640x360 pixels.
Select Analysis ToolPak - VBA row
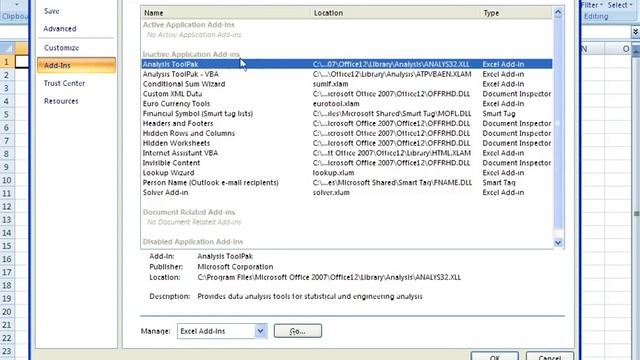347,74
